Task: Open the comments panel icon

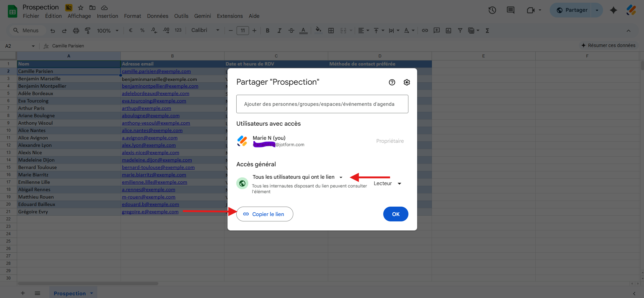Action: [x=510, y=10]
